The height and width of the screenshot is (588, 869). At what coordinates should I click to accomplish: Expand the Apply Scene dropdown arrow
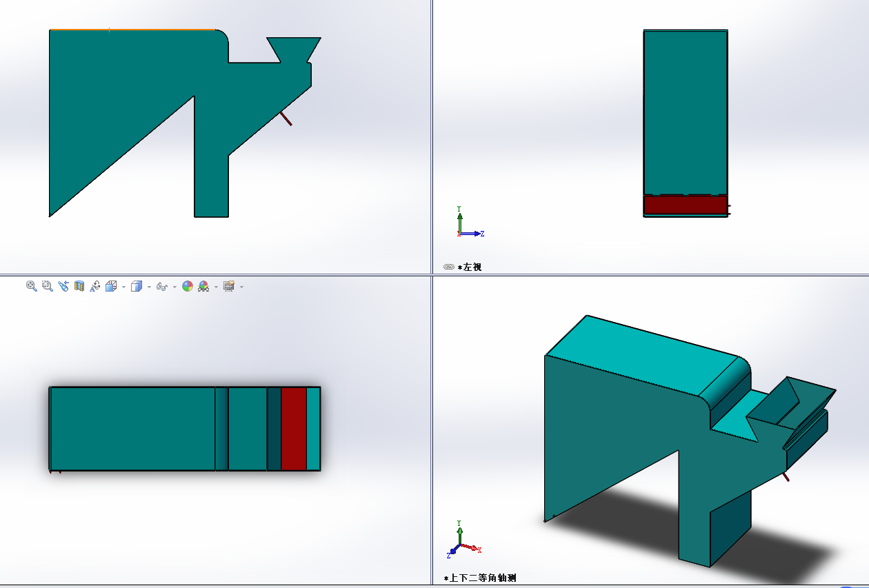216,287
